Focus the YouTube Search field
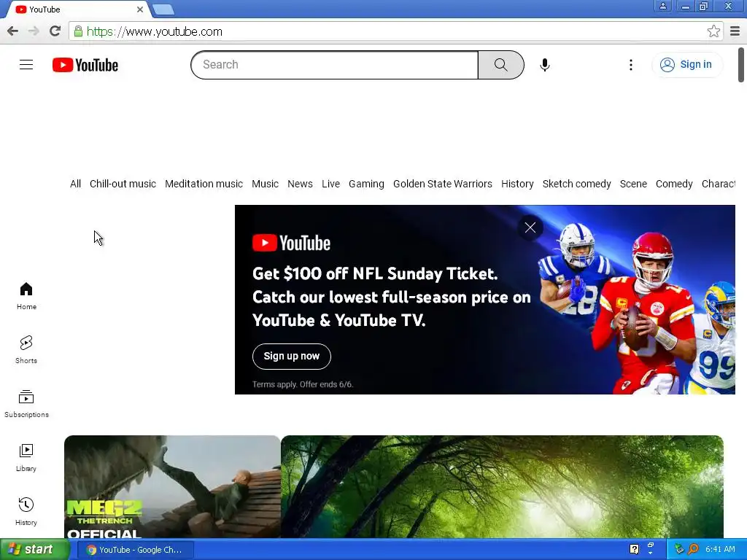The height and width of the screenshot is (560, 747). pyautogui.click(x=334, y=65)
